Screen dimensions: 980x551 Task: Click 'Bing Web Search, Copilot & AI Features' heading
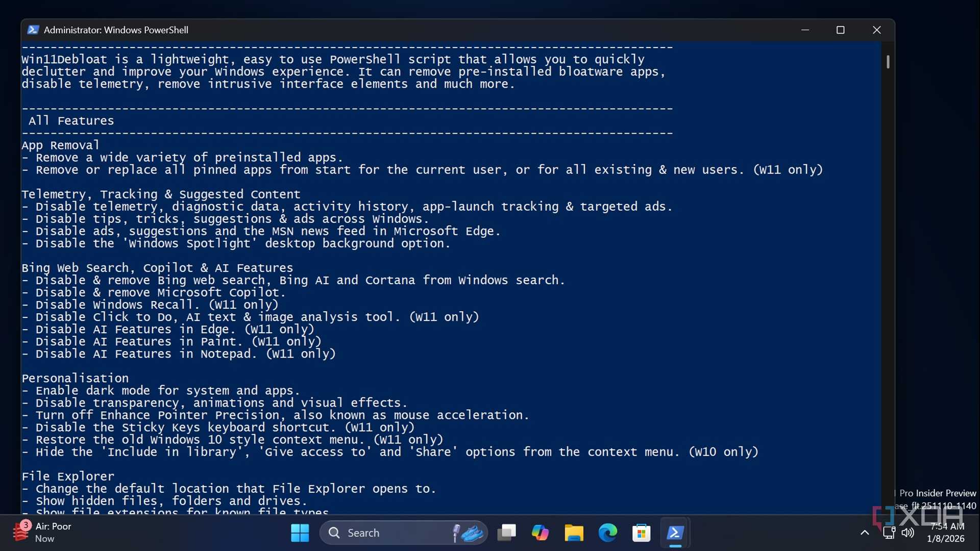click(x=157, y=268)
